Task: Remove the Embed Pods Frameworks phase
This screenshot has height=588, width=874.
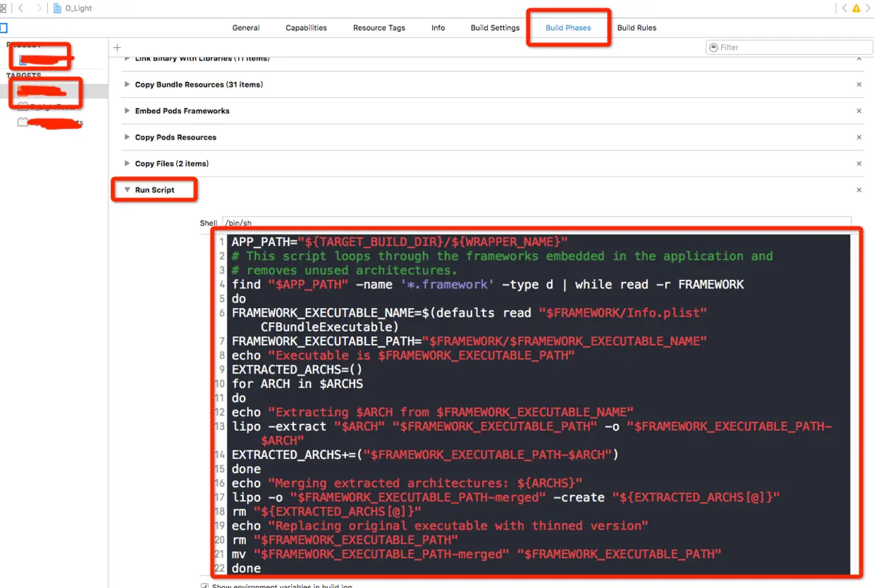Action: coord(859,111)
